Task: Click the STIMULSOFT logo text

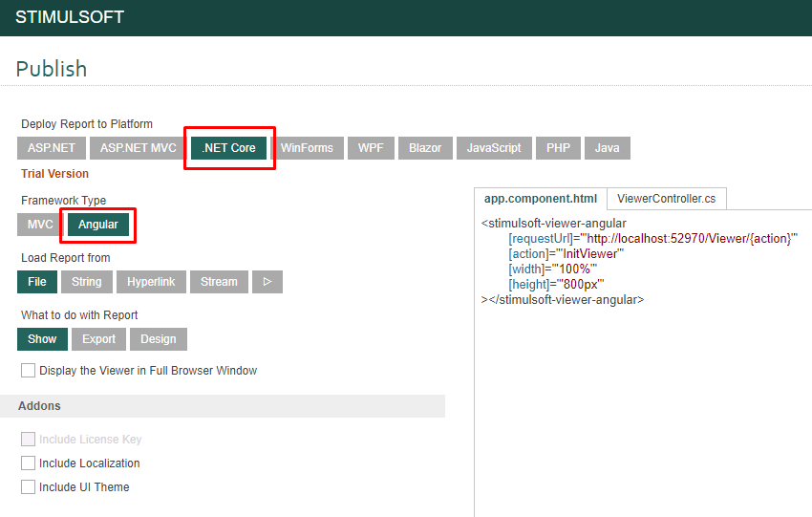Action: pos(70,17)
